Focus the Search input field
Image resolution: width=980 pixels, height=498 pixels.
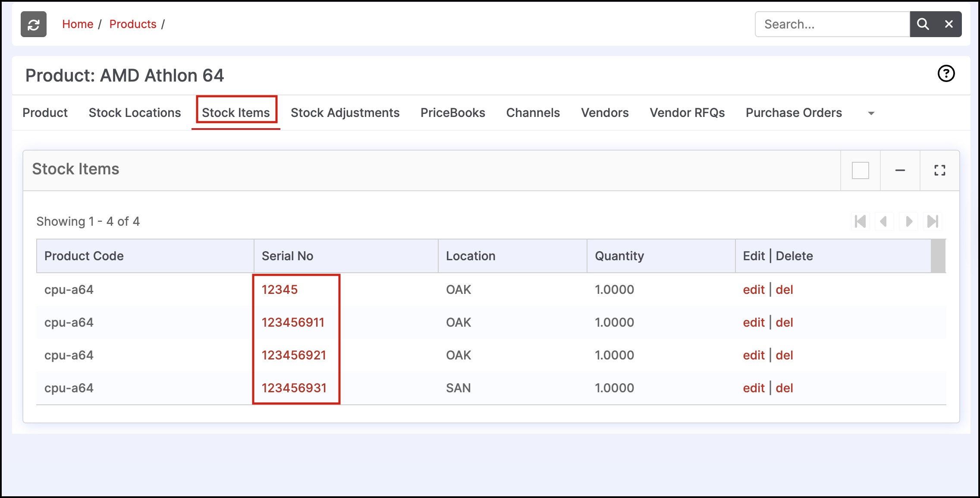point(832,24)
